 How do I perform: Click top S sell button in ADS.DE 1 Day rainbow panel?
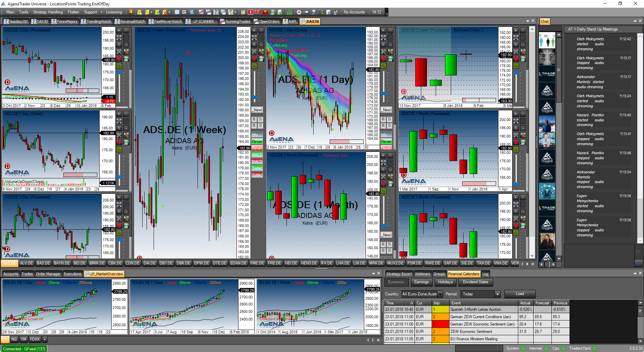point(389,119)
